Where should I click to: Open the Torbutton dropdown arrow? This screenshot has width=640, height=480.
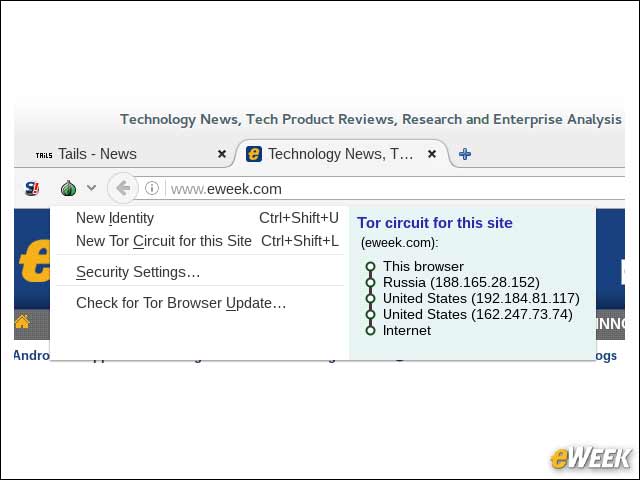click(91, 188)
